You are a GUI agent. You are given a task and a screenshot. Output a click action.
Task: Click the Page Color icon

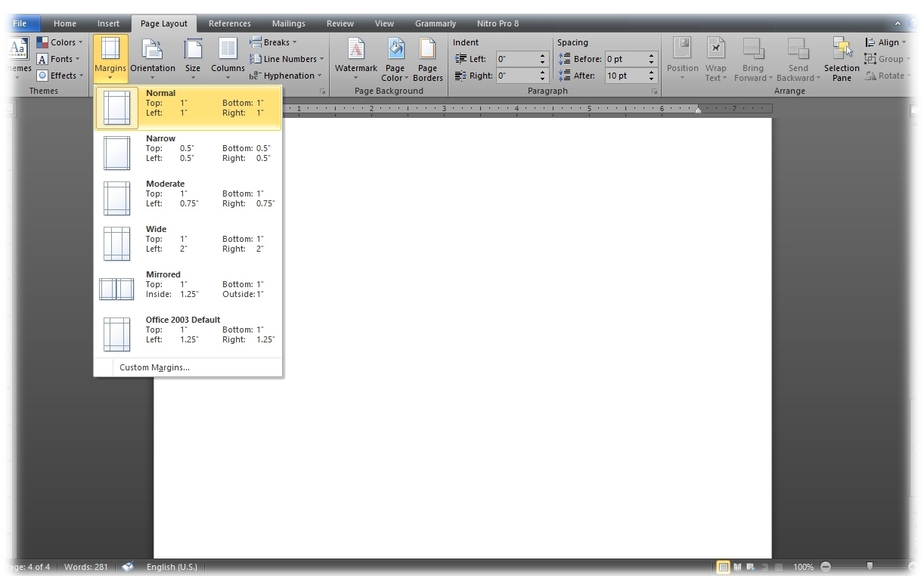tap(395, 50)
